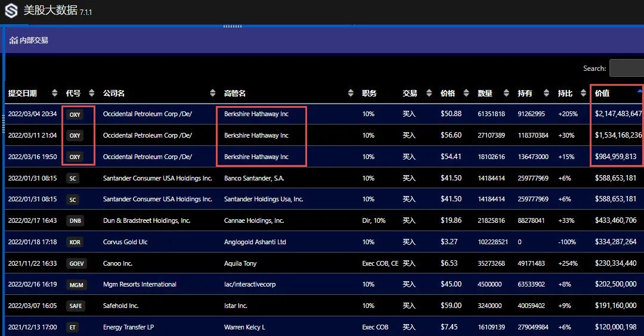This screenshot has height=336, width=644.
Task: Click the 职务 column header
Action: point(369,94)
